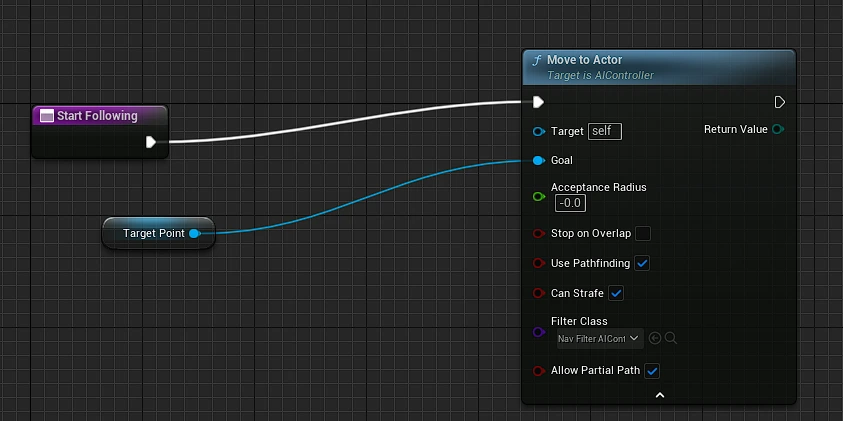Select the Start Following event node title
This screenshot has height=421, width=843.
pyautogui.click(x=97, y=116)
